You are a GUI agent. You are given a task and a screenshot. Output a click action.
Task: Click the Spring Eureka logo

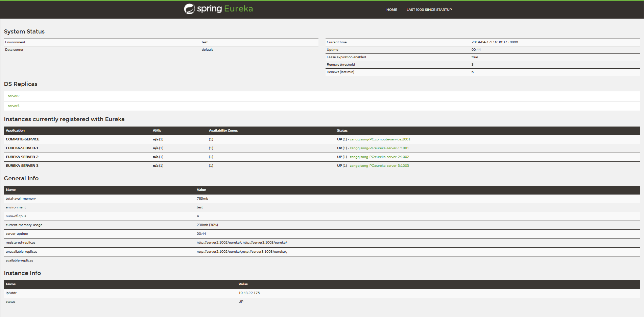click(218, 9)
